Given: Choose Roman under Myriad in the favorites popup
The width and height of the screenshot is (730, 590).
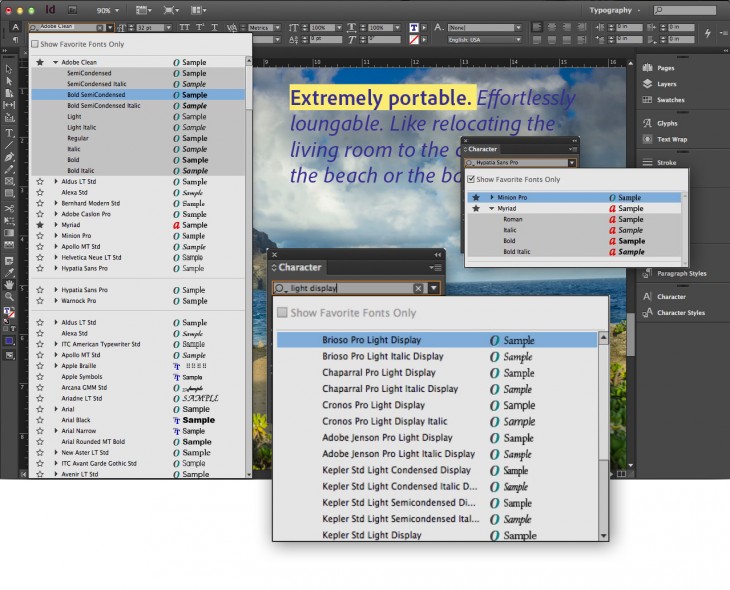Looking at the screenshot, I should pos(574,219).
